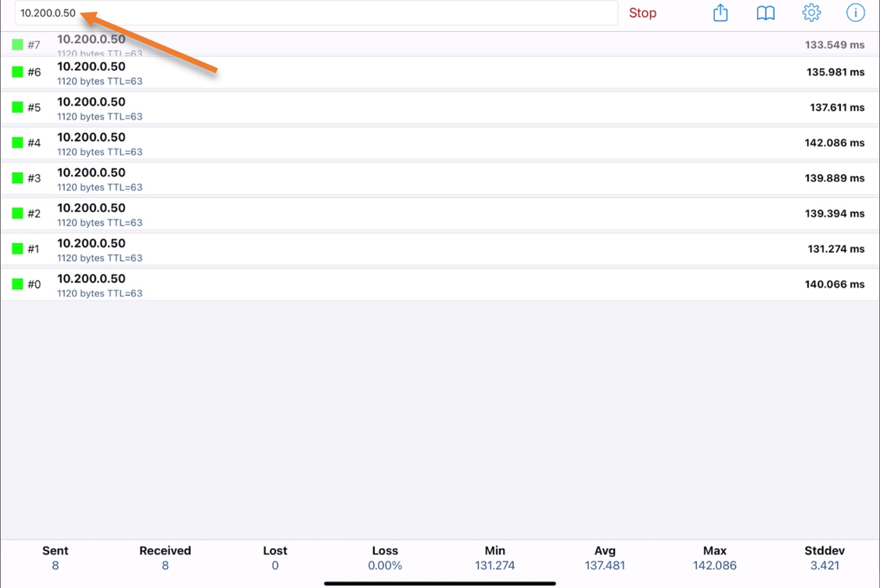
Task: Click the green status square for ping #2
Action: coord(18,213)
